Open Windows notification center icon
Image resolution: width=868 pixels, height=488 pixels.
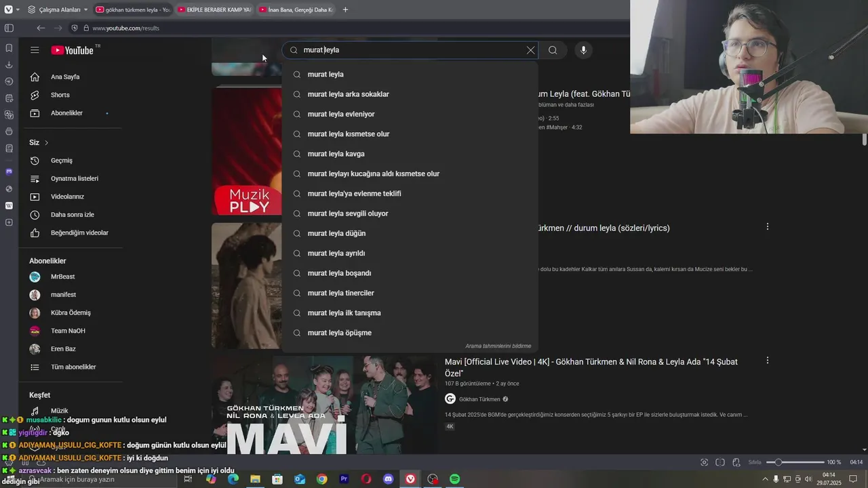coord(853,479)
